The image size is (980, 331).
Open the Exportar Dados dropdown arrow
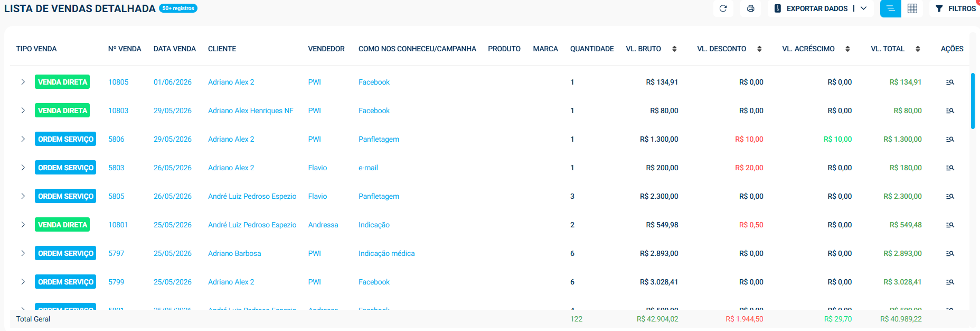click(863, 8)
